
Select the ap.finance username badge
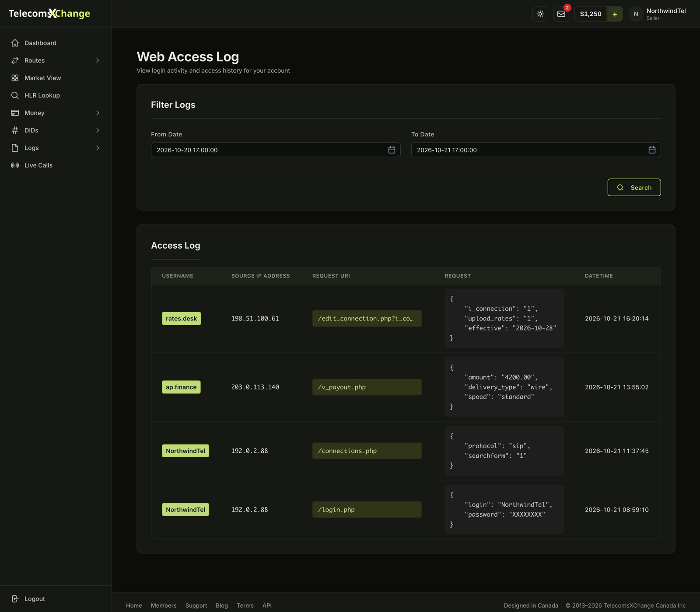pyautogui.click(x=181, y=387)
